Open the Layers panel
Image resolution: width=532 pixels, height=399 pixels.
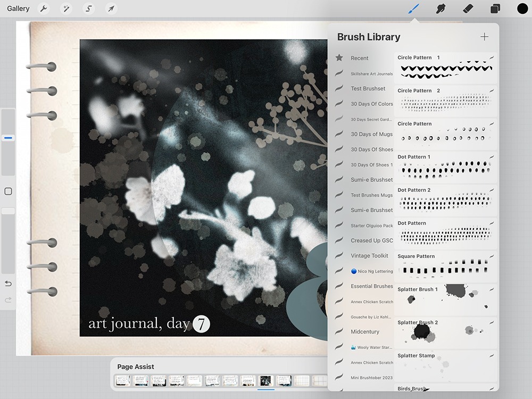[495, 9]
